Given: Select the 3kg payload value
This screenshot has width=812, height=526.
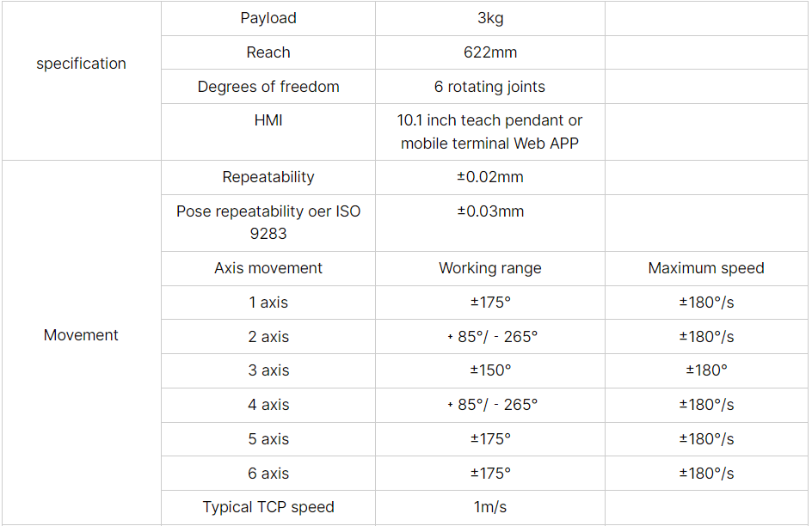Looking at the screenshot, I should coord(490,18).
